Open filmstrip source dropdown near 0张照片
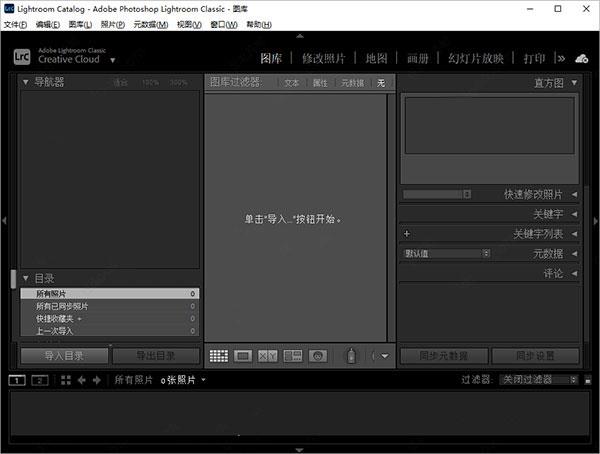Viewport: 600px width, 454px height. click(x=204, y=380)
